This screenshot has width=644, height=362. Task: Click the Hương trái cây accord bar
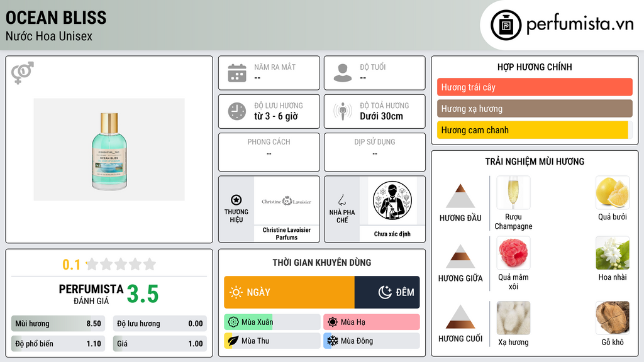coord(535,87)
